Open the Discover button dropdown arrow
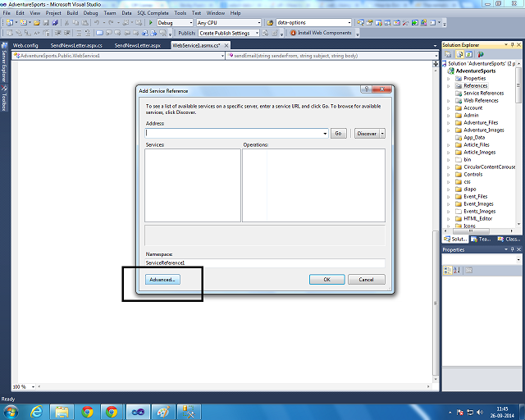Image resolution: width=525 pixels, height=420 pixels. pyautogui.click(x=382, y=134)
